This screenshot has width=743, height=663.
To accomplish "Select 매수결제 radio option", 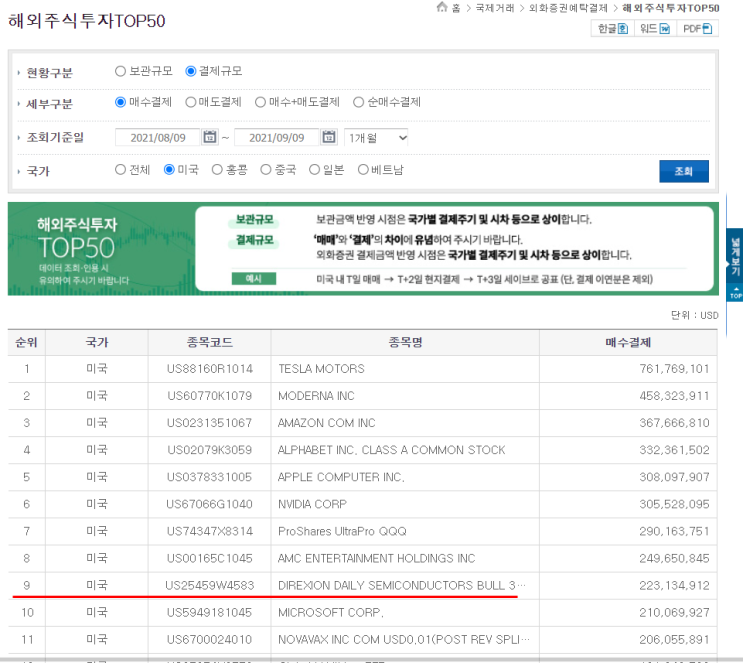I will pyautogui.click(x=120, y=102).
